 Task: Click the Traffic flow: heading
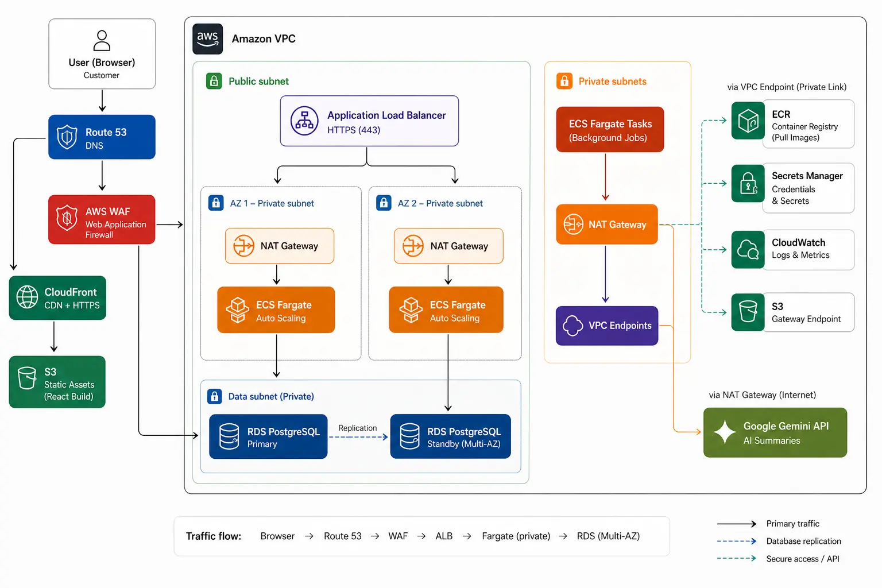click(214, 536)
